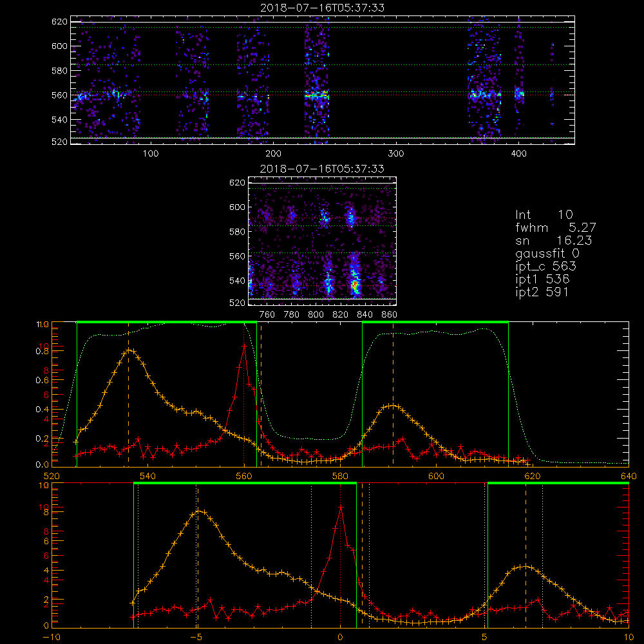
Task: Click x-axis label '760' of the small image
Action: (x=267, y=315)
